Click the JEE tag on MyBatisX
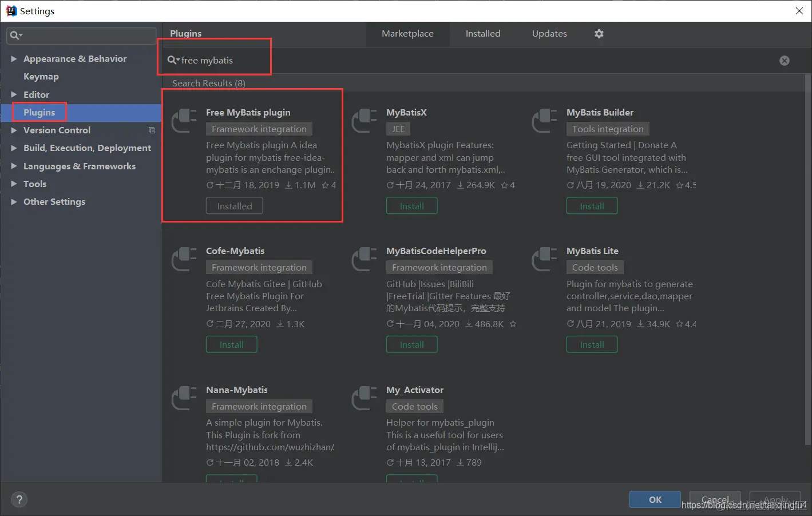The height and width of the screenshot is (516, 812). [398, 129]
